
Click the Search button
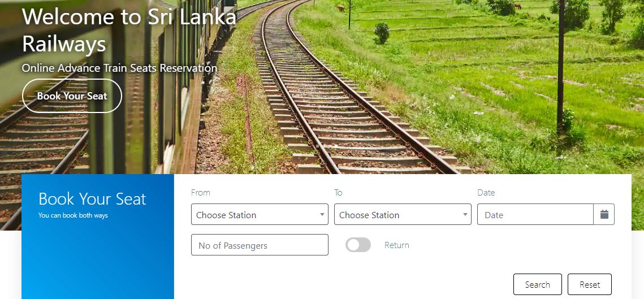[x=538, y=284]
